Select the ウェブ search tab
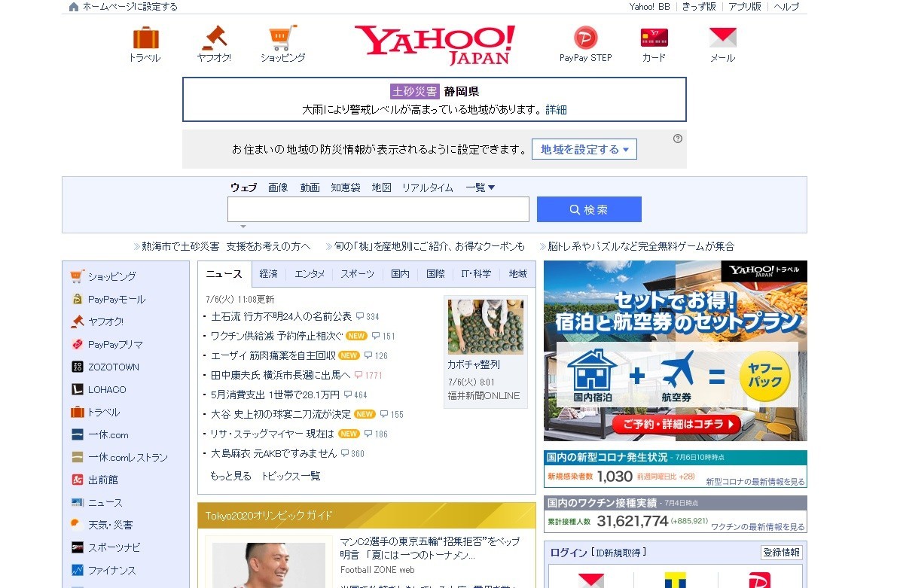The width and height of the screenshot is (897, 588). [x=243, y=187]
